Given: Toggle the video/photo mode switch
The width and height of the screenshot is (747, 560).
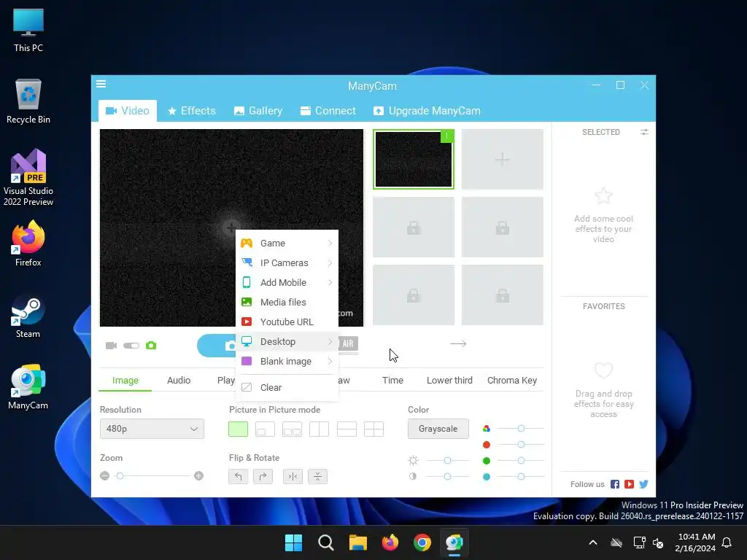Looking at the screenshot, I should (131, 345).
